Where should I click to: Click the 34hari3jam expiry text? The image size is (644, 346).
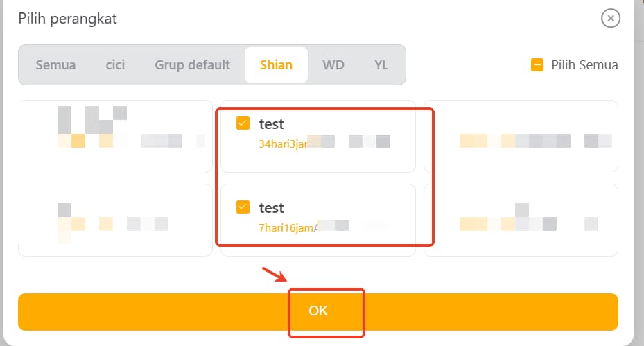point(282,144)
